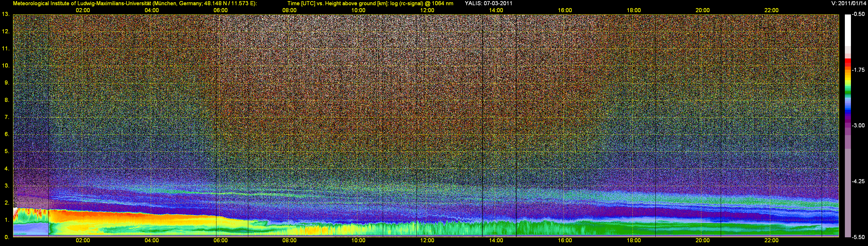Click '02:00' on the upper time axis

82,10
